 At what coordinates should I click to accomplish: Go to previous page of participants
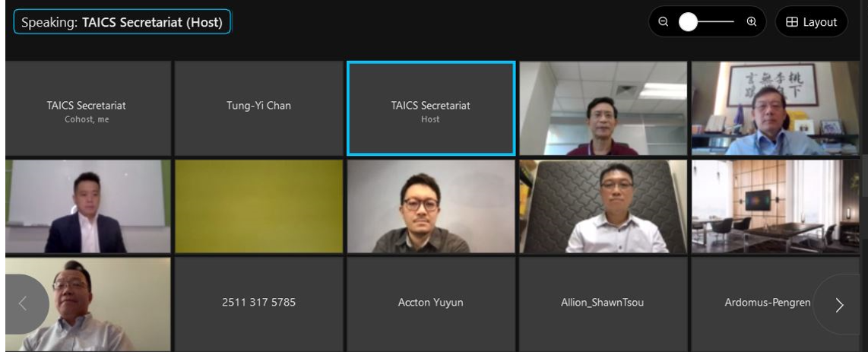coord(24,303)
